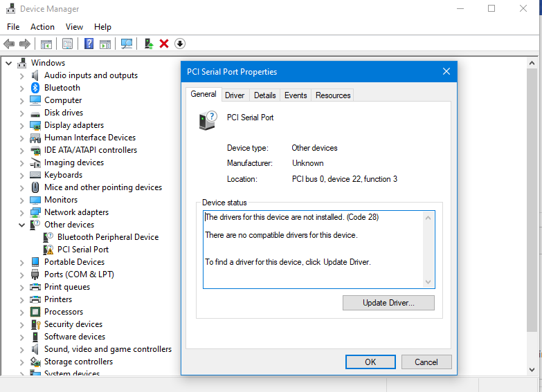Select PCI Serial Port in tree
The height and width of the screenshot is (392, 542).
tap(83, 250)
